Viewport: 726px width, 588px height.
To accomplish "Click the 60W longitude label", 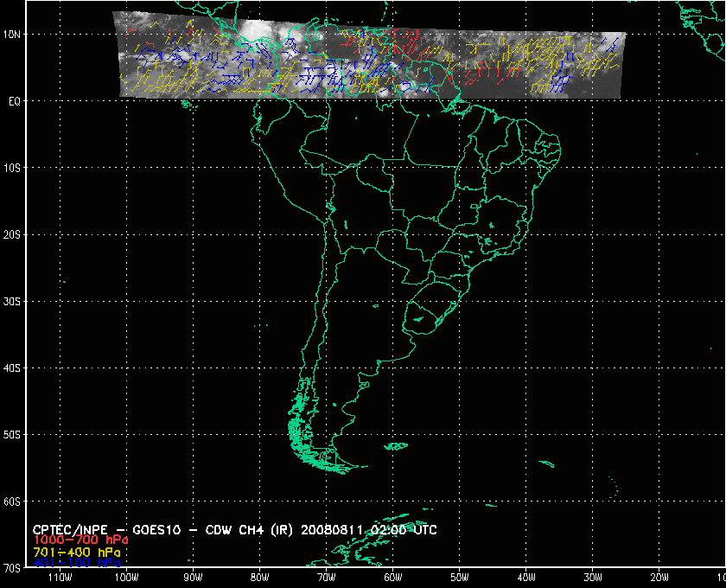I will 393,578.
